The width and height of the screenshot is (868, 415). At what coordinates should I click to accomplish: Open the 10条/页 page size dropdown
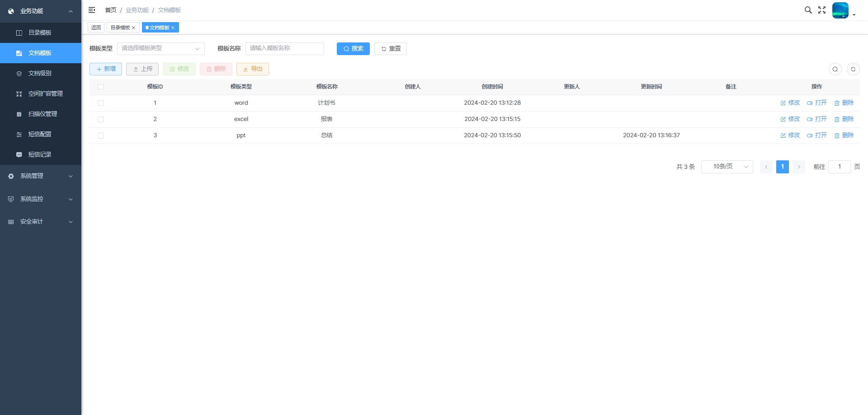[727, 167]
